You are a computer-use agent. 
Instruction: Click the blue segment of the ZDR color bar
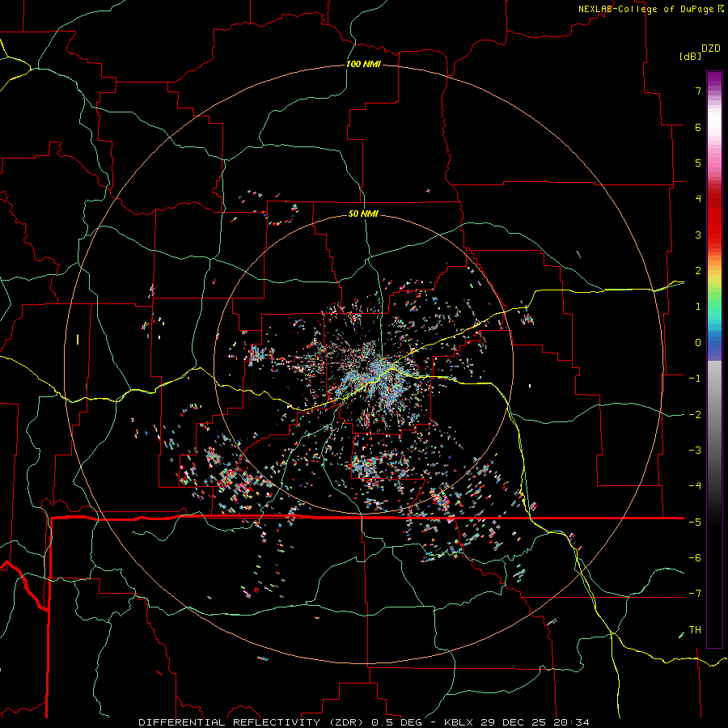coord(714,346)
